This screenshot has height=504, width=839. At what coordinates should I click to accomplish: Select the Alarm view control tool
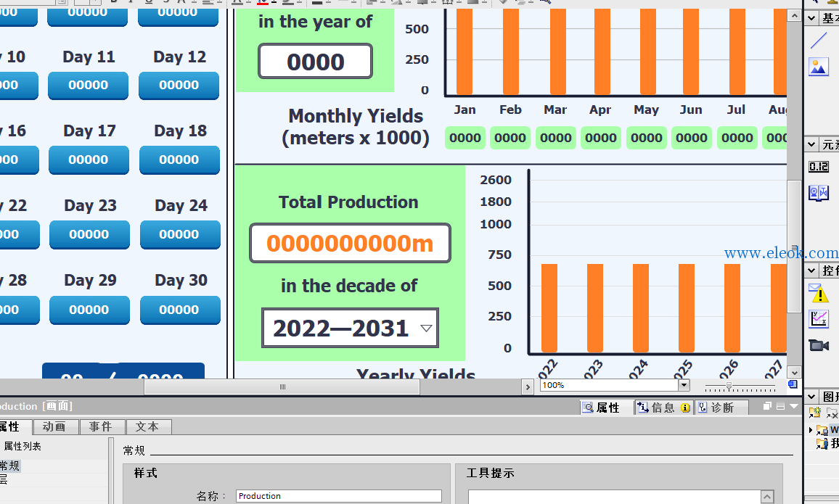click(819, 293)
